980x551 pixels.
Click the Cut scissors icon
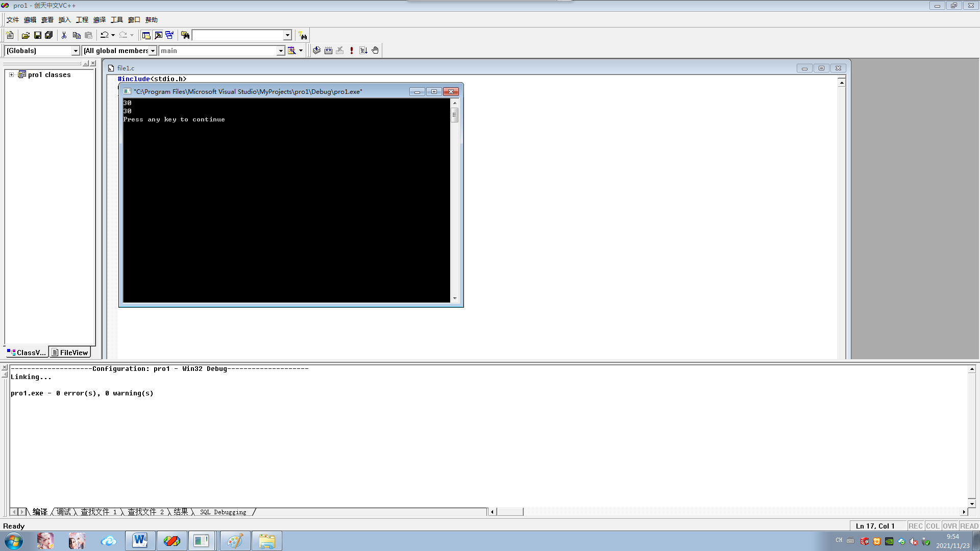64,35
